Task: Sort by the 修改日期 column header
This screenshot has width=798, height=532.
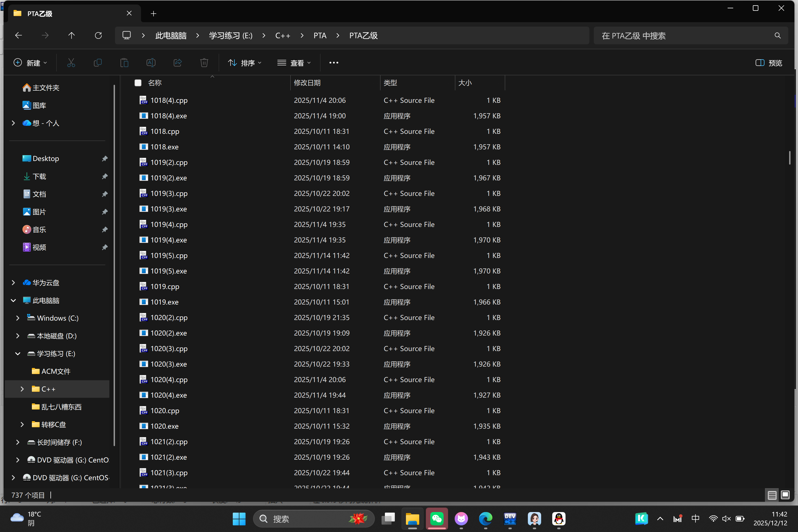Action: [x=307, y=83]
